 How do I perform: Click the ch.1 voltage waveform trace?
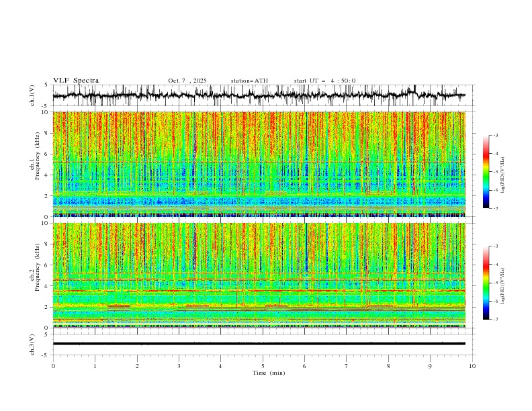259,95
